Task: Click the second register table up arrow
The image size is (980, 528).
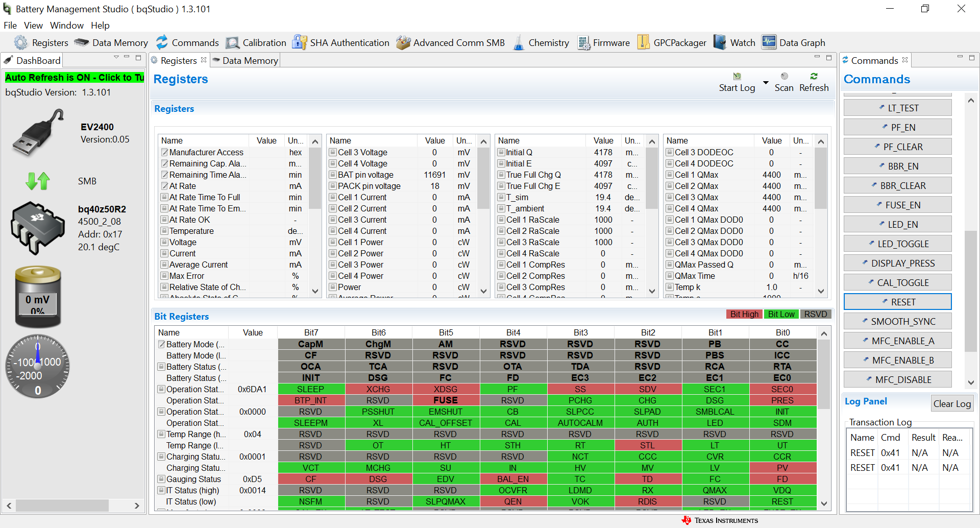Action: point(484,141)
